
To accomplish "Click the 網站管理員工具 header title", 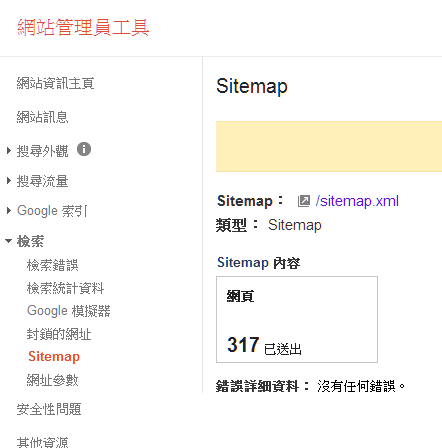I will click(83, 27).
